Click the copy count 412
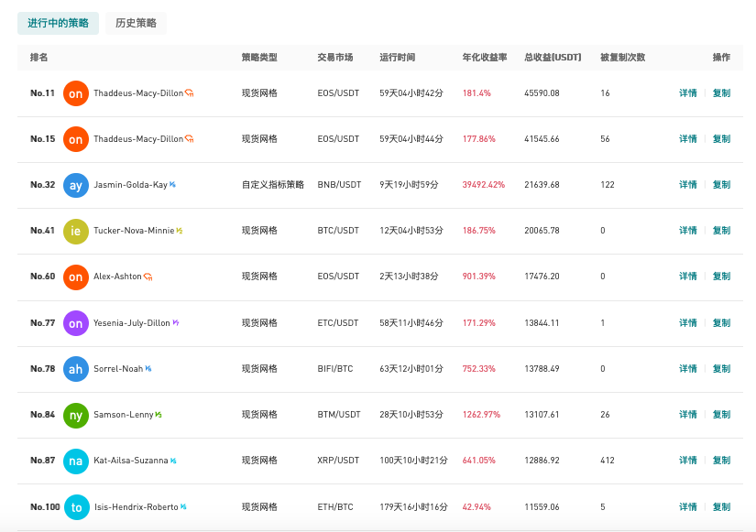This screenshot has height=532, width=756. point(608,461)
